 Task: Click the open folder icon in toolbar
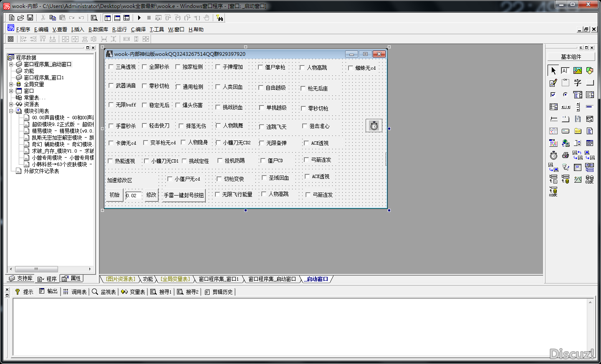(20, 18)
